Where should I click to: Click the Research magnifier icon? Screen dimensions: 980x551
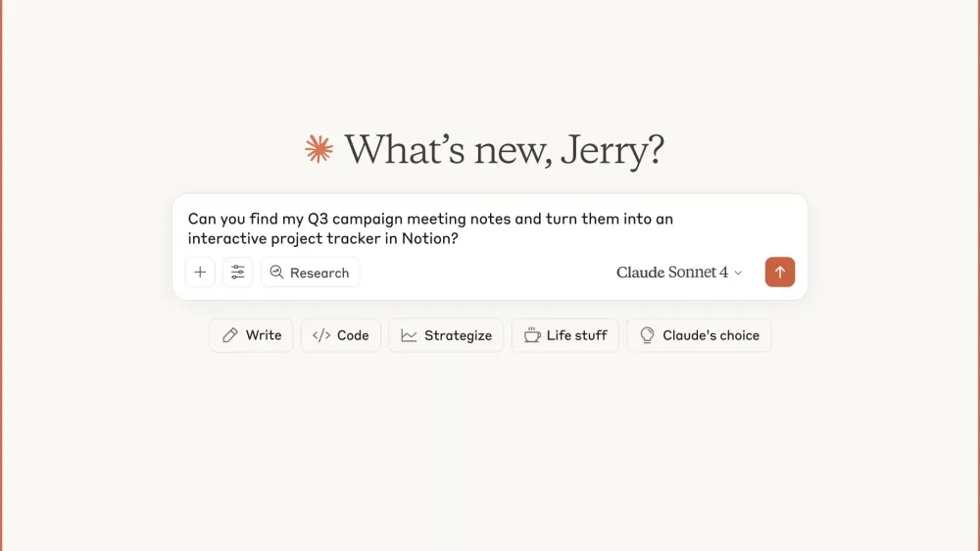(x=277, y=273)
